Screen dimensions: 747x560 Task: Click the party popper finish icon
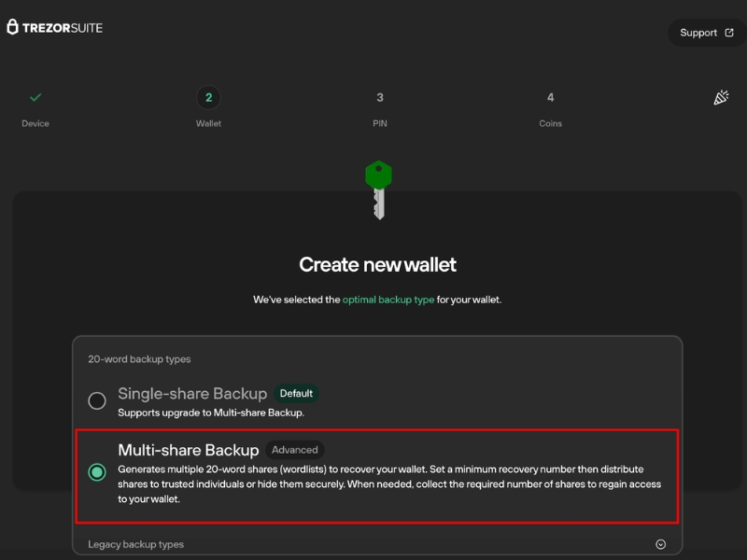click(x=721, y=97)
